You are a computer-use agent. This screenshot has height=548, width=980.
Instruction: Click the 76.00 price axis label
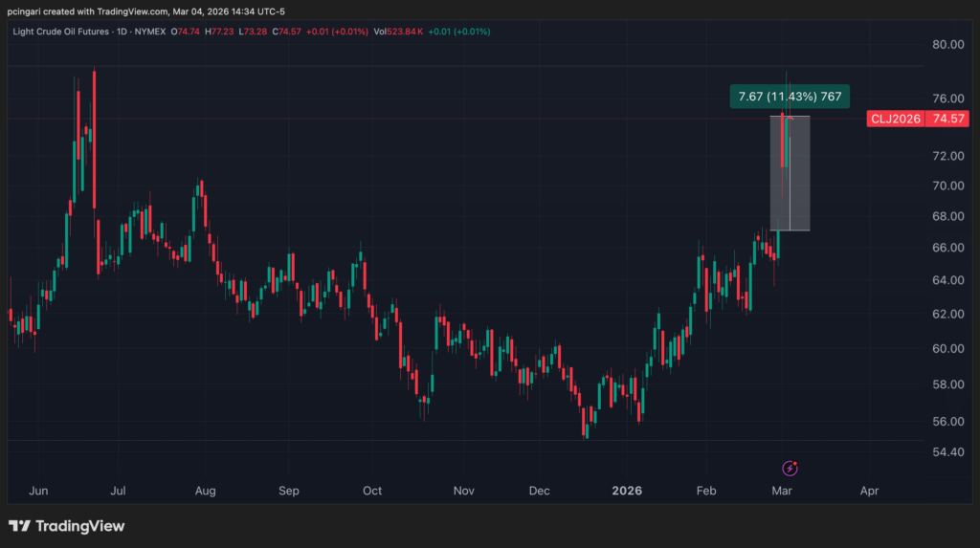pos(948,99)
